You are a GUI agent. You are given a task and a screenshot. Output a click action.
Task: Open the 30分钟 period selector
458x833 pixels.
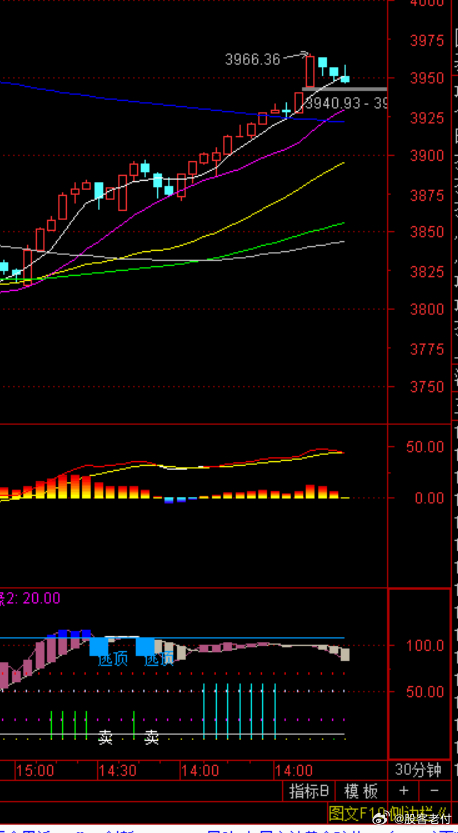[419, 770]
